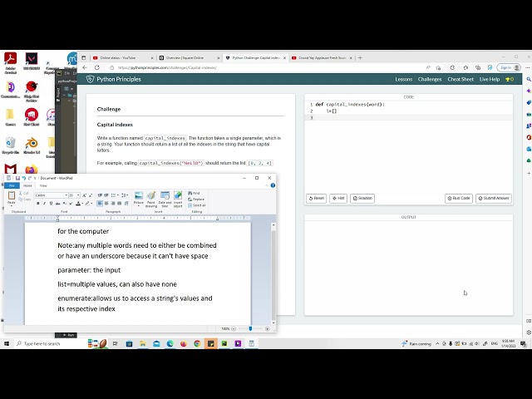The width and height of the screenshot is (532, 399).
Task: Click Copy in WordPad clipboard group
Action: (x=25, y=199)
